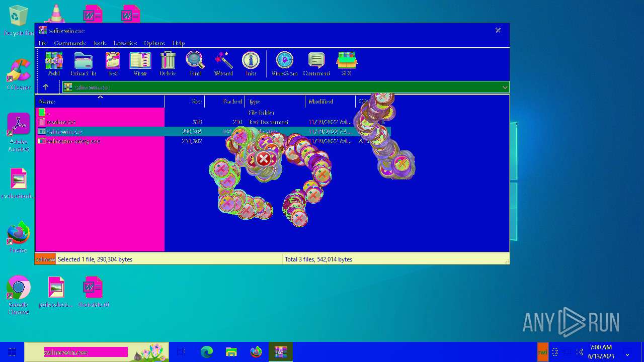Launch Microsoft Edge from the taskbar
Screen dimensions: 644x362
coord(207,352)
